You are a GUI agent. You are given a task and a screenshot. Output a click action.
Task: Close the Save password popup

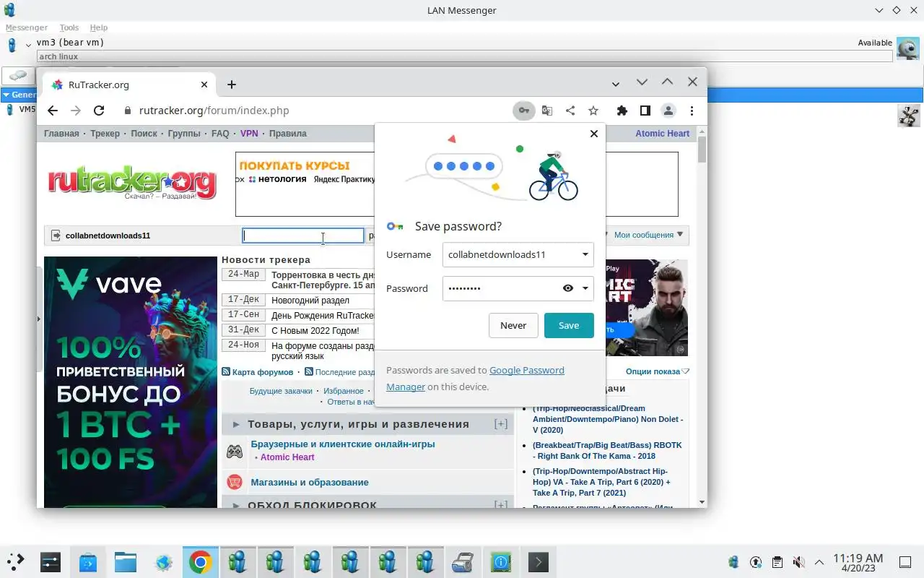click(x=593, y=134)
